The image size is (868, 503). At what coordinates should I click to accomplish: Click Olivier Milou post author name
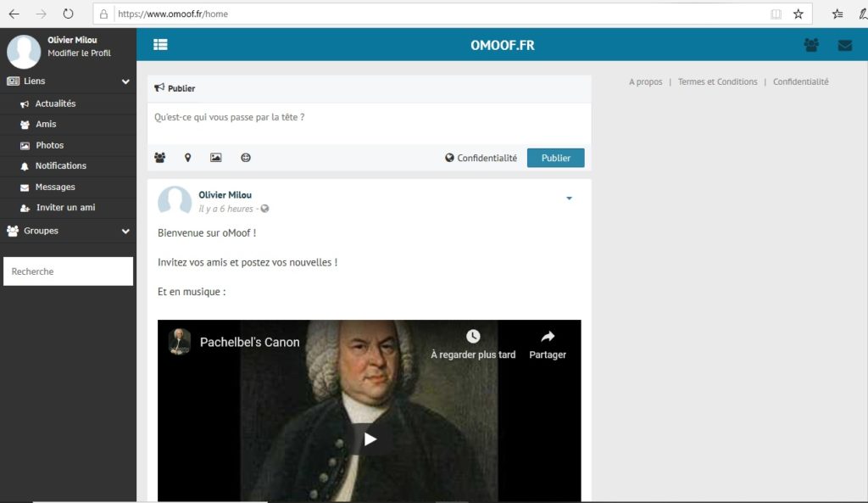pyautogui.click(x=225, y=195)
